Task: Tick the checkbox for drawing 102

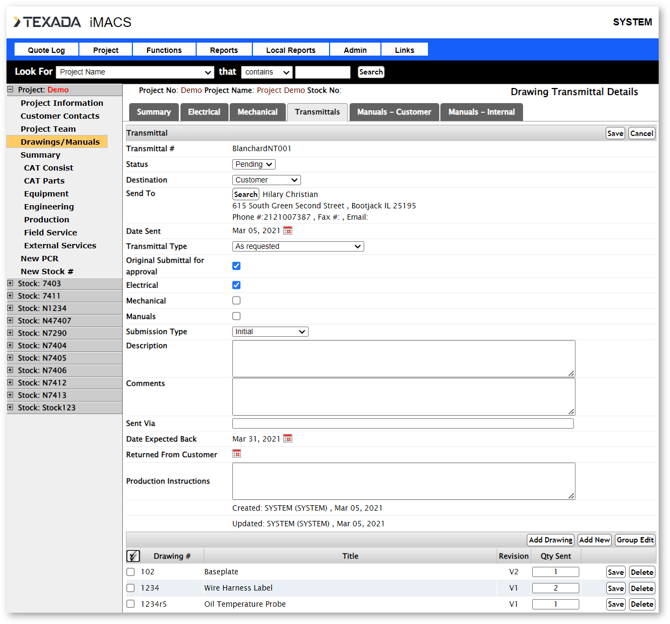Action: pyautogui.click(x=131, y=573)
